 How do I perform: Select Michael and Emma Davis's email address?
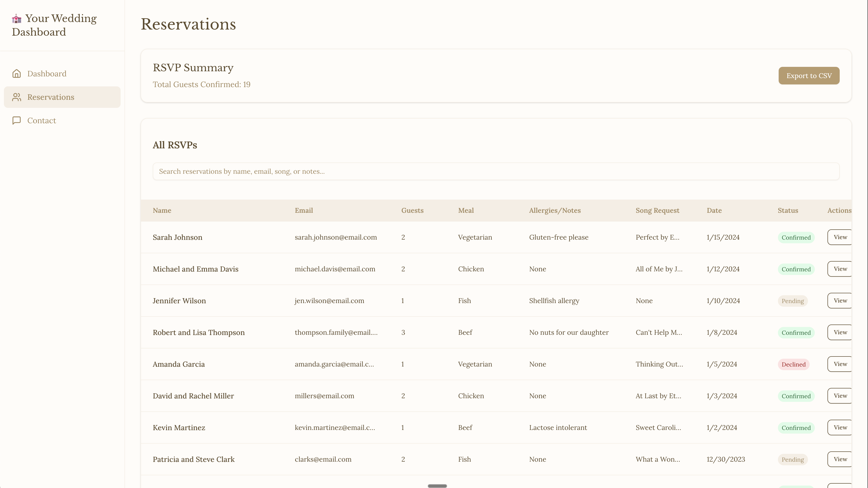335,269
